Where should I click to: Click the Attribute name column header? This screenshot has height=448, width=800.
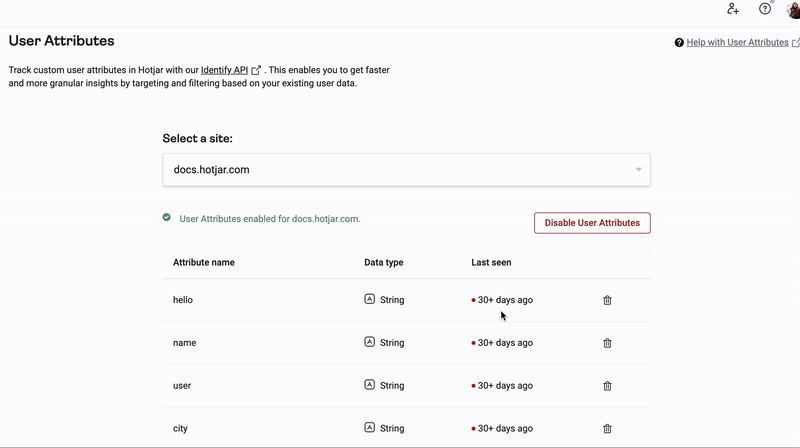click(204, 262)
